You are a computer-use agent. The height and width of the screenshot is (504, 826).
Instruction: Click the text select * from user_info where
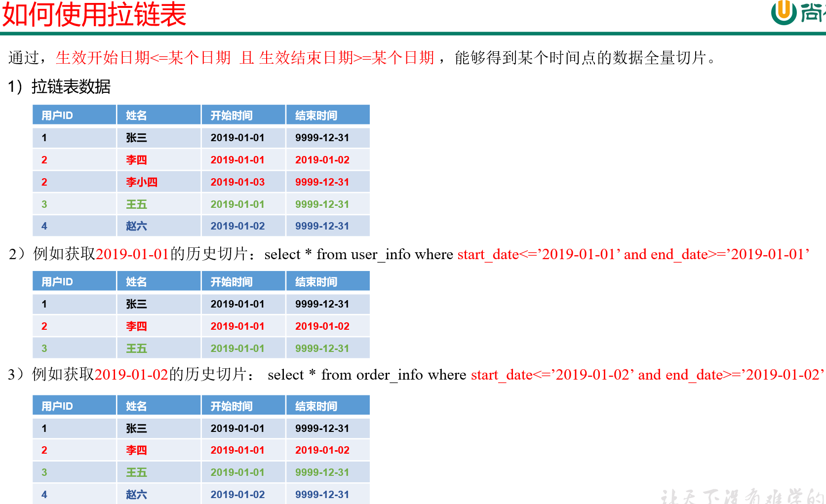[359, 254]
